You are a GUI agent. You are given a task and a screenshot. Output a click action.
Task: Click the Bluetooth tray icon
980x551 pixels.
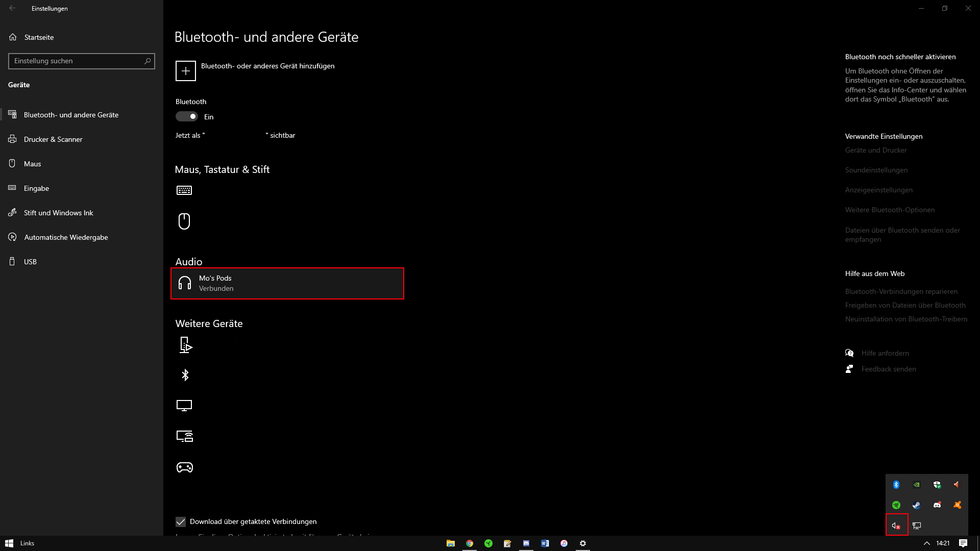click(x=896, y=485)
